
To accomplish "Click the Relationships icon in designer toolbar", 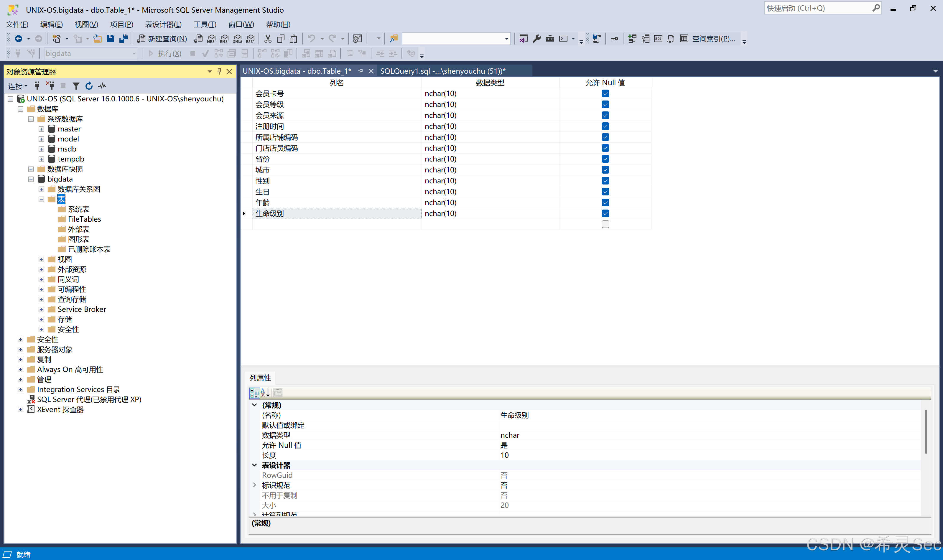I will coord(632,39).
